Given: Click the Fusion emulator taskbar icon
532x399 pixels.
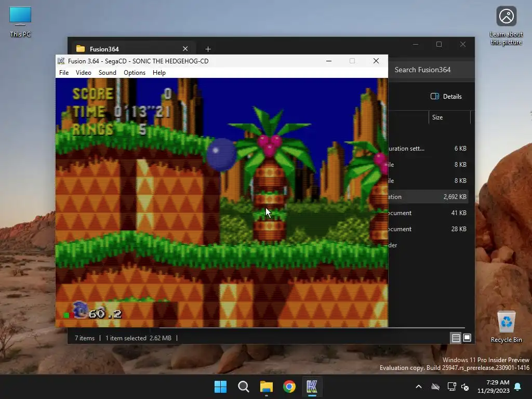Looking at the screenshot, I should (x=312, y=387).
